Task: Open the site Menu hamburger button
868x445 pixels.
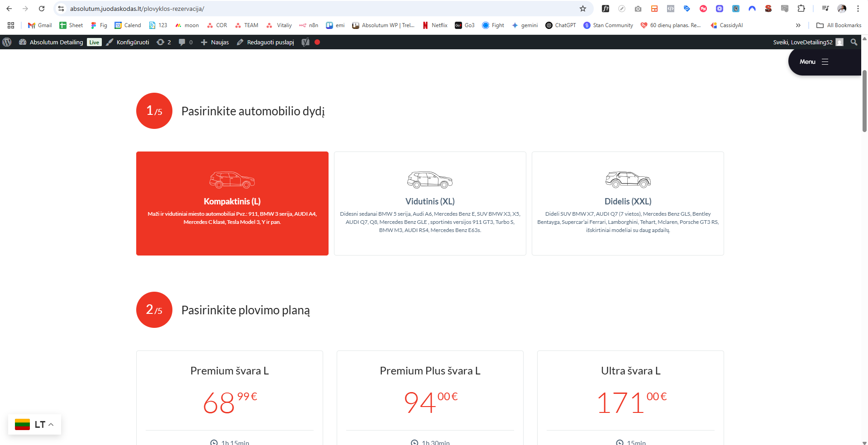Action: point(814,62)
